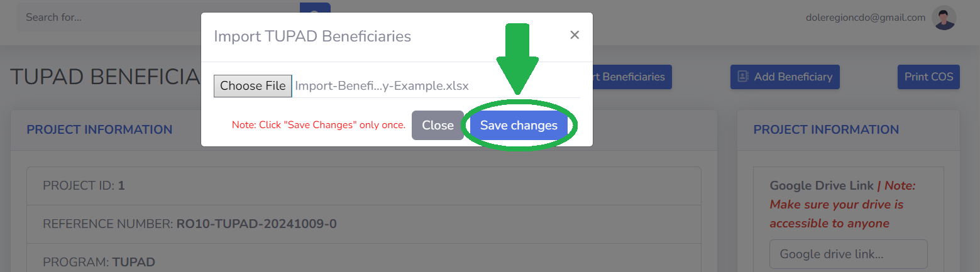
Task: Open the doleregioncdo@gmail.com account dropdown
Action: 866,18
